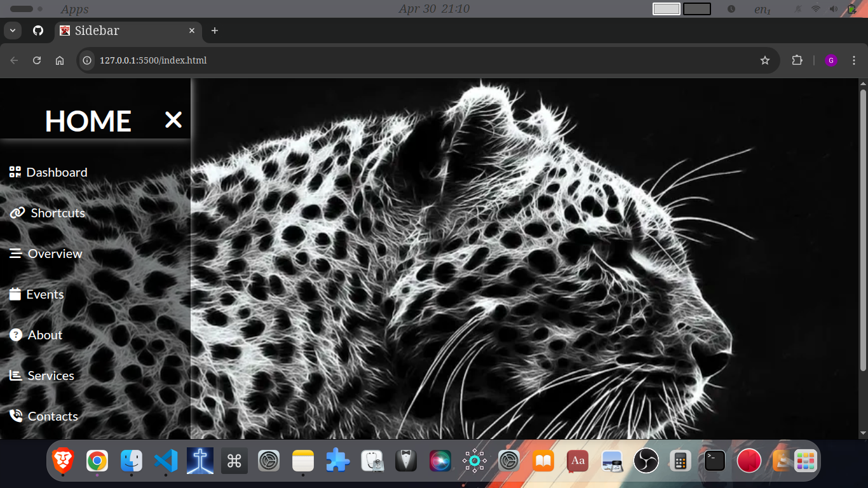Close the Sidebar tab
Screen dimensions: 868x488
[192, 30]
